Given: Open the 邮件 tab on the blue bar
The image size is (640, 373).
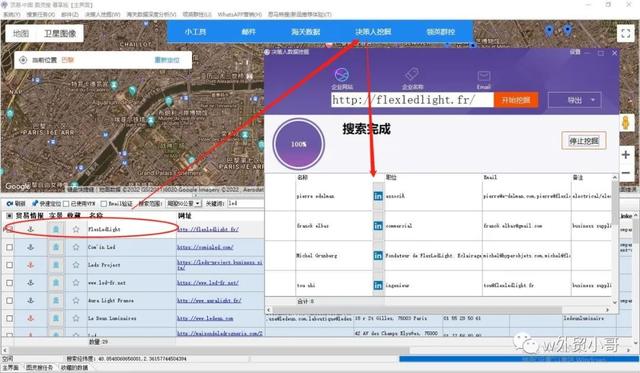Looking at the screenshot, I should 249,32.
